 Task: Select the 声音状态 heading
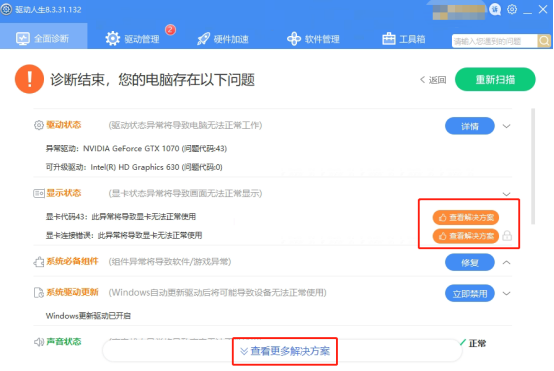64,342
